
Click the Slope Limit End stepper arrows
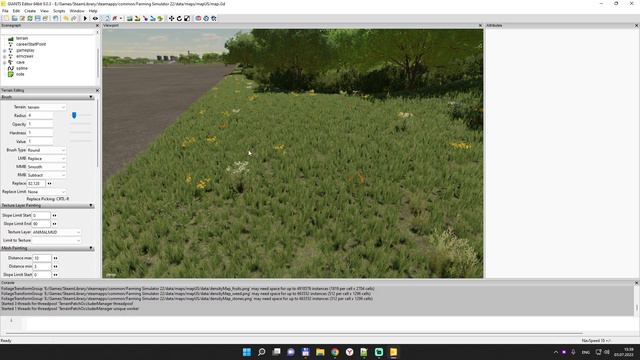[x=54, y=224]
